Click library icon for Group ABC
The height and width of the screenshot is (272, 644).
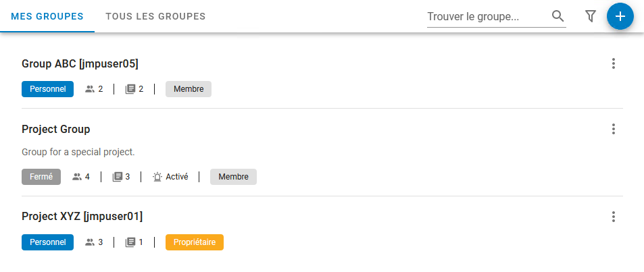(x=130, y=89)
